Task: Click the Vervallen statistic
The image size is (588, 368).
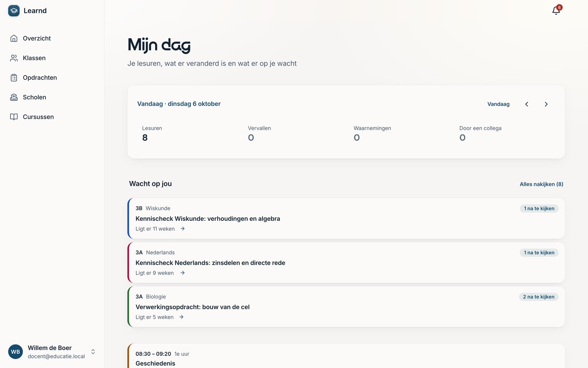Action: [259, 134]
